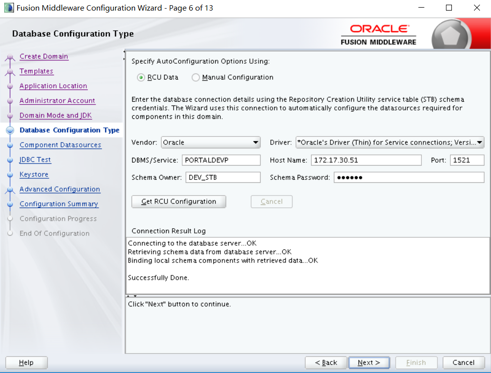Jump to the JDBC Test step
Image resolution: width=491 pixels, height=373 pixels.
[x=35, y=159]
